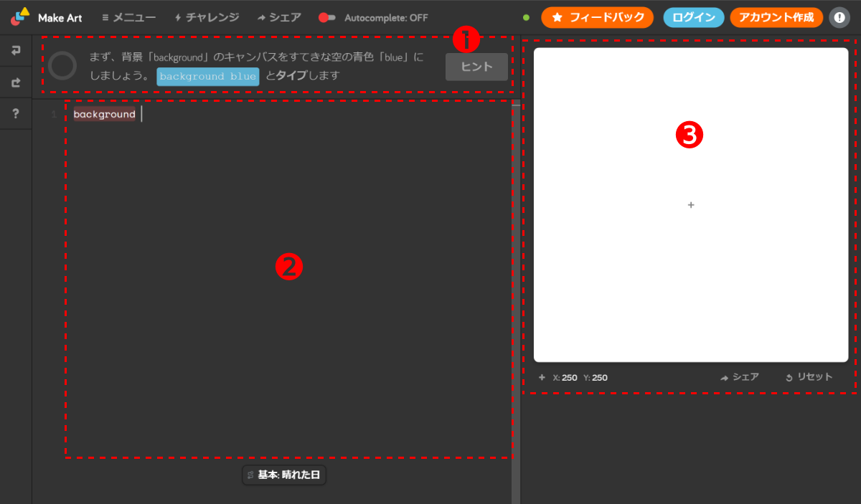Select the redo arrow icon in the left sidebar

click(16, 82)
